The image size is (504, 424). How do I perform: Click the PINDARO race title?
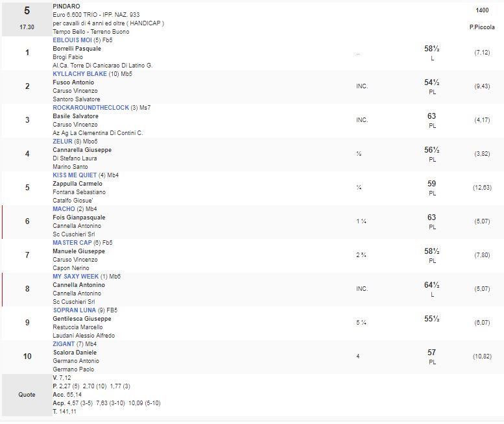66,6
